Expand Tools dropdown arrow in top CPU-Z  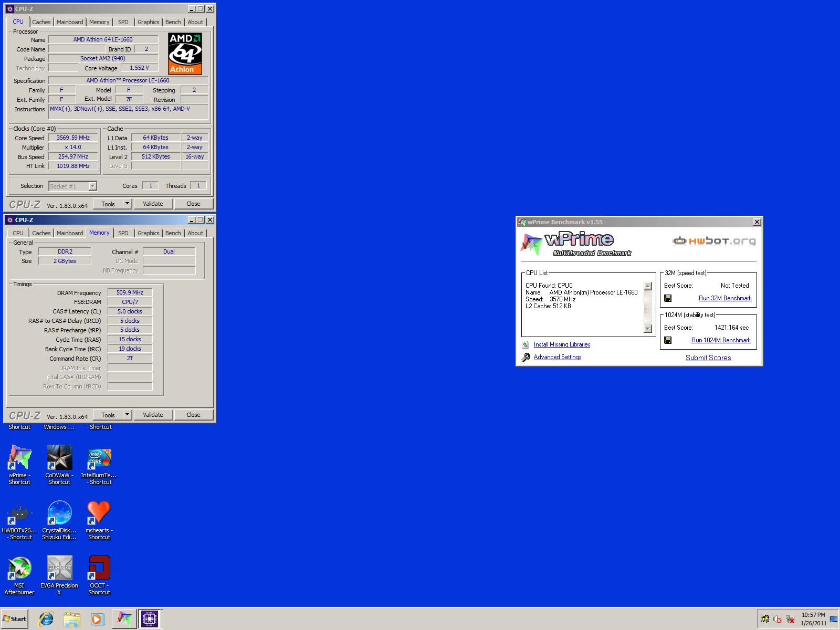[127, 204]
